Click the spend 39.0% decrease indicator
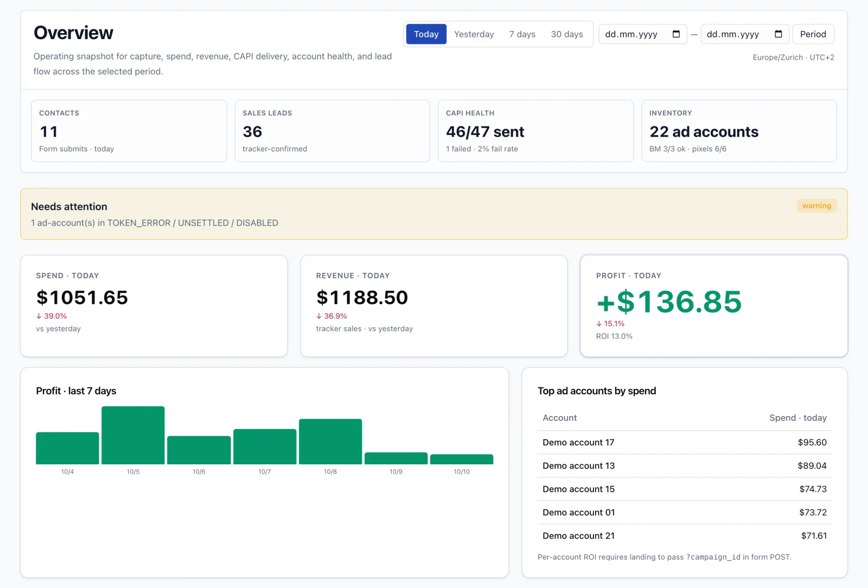The height and width of the screenshot is (588, 868). (52, 316)
